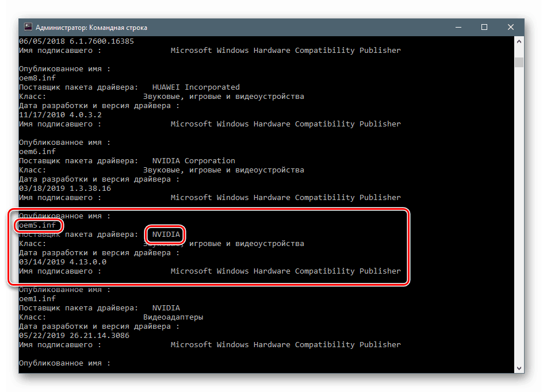Click the Видеоадаптеры class label
The image size is (543, 392).
tap(173, 317)
